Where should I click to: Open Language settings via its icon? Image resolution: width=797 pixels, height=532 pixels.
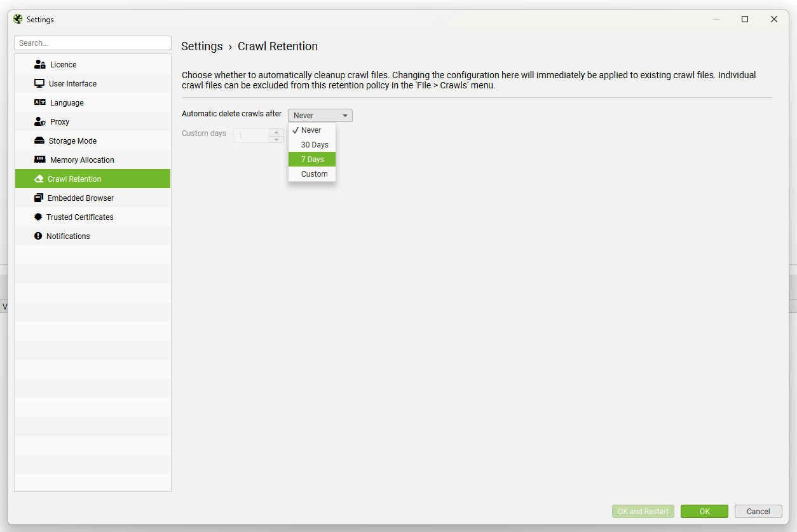pyautogui.click(x=39, y=102)
